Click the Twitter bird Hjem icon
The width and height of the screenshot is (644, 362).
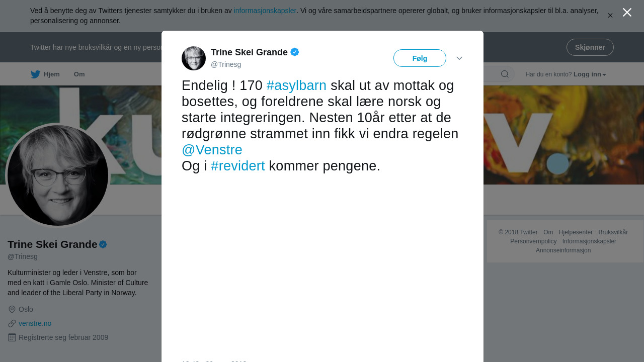pos(35,74)
